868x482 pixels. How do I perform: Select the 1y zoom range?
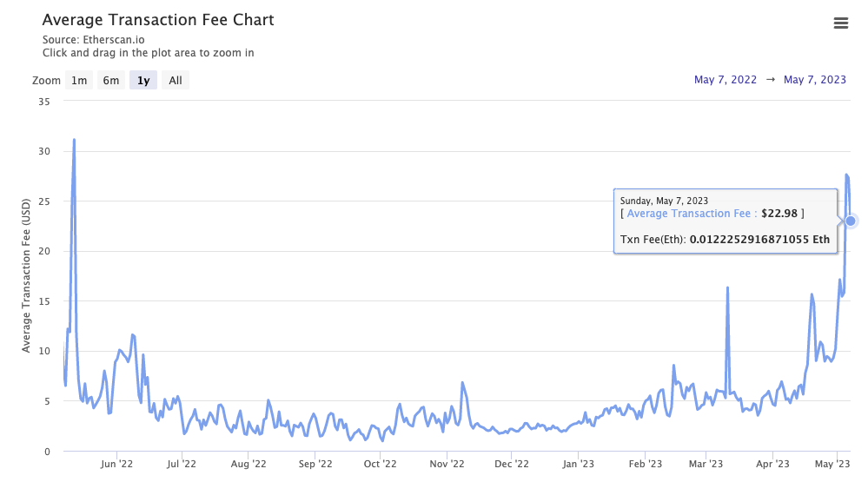pyautogui.click(x=143, y=81)
